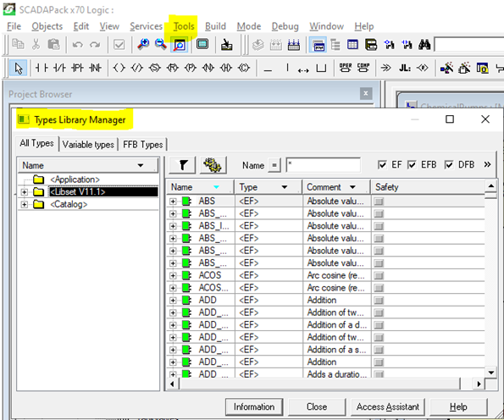Expand the ABS function row
The image size is (504, 420).
tap(173, 202)
